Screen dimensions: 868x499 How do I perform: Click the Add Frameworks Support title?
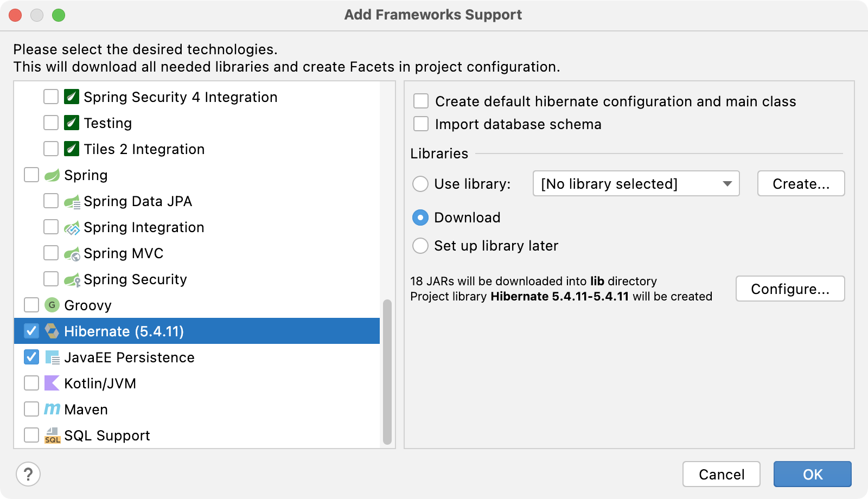(433, 15)
